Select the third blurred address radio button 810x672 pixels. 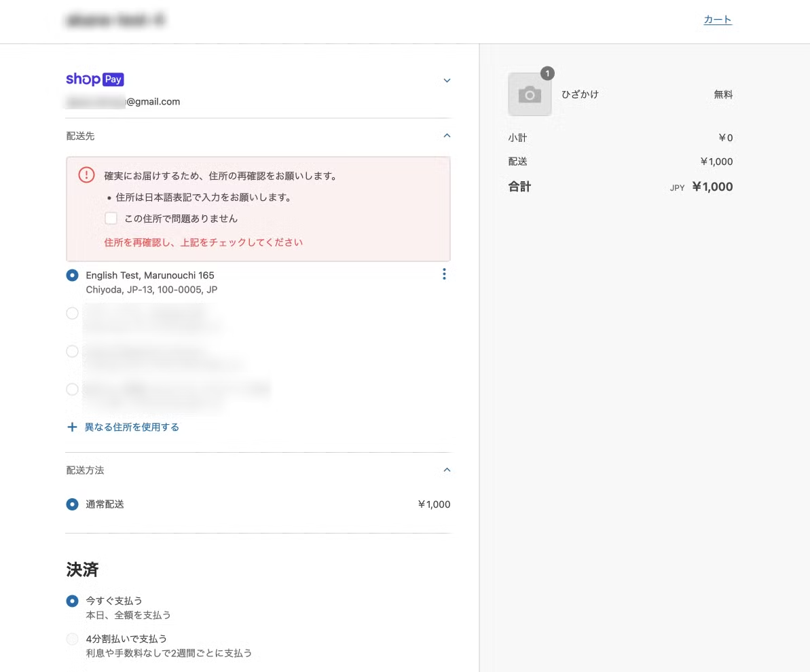coord(73,351)
